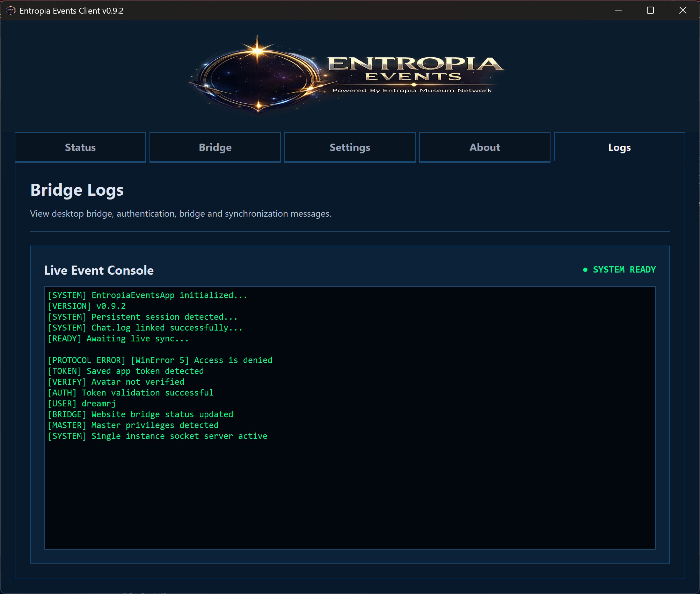Click the Chat.log linked successfully line

point(145,328)
